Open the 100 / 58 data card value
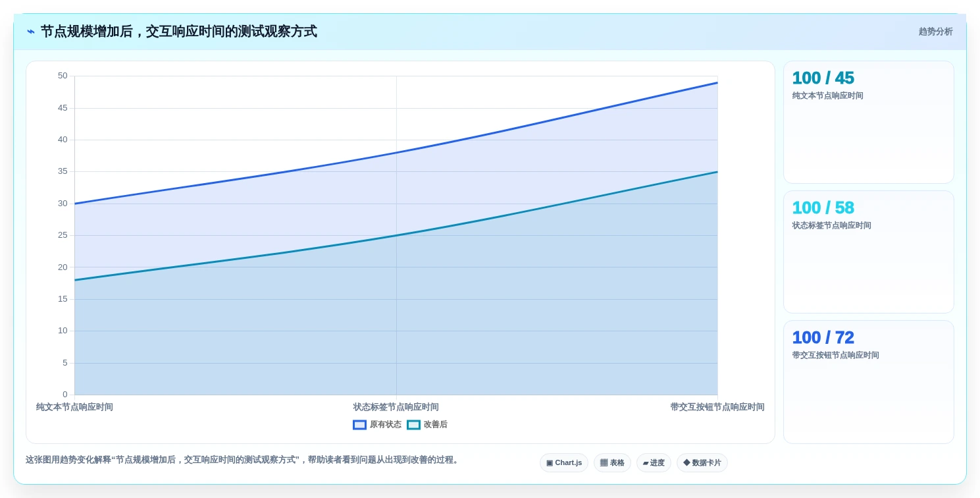Image resolution: width=980 pixels, height=498 pixels. pos(823,207)
